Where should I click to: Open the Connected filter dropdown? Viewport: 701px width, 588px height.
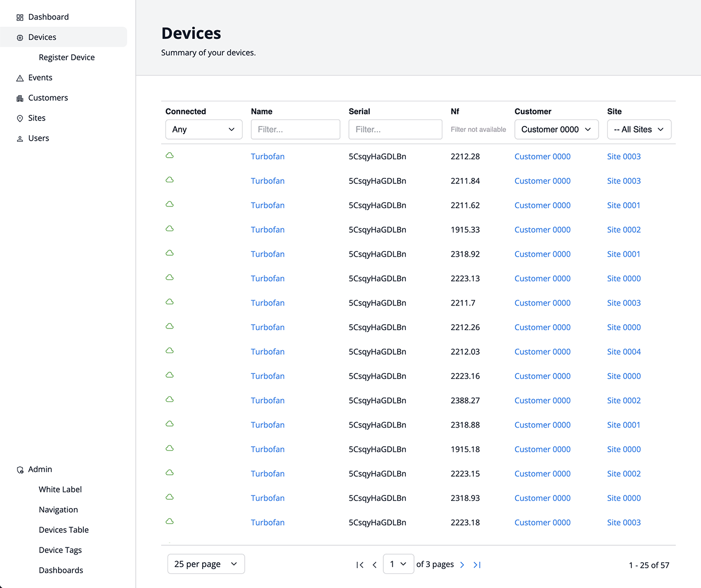point(203,130)
